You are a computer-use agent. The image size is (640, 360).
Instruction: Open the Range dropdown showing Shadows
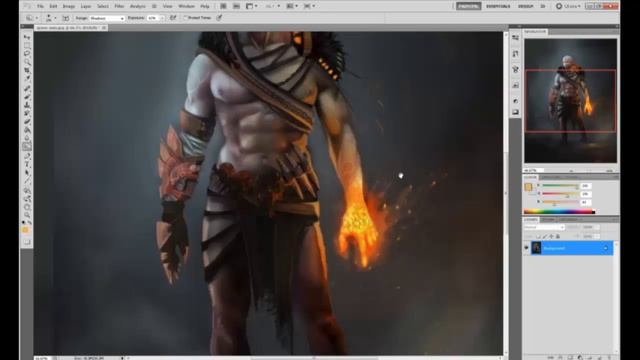pyautogui.click(x=107, y=18)
